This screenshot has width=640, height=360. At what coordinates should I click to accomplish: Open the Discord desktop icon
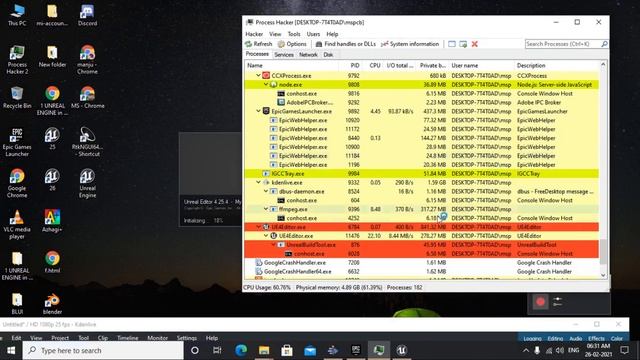click(x=87, y=16)
